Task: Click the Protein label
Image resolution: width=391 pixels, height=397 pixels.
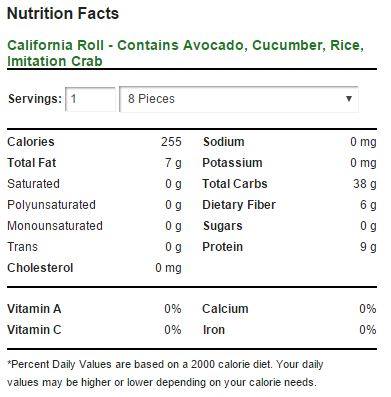Action: pos(223,247)
